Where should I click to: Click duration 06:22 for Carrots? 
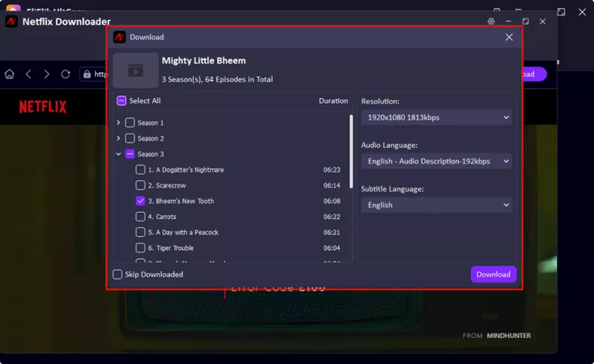(332, 217)
